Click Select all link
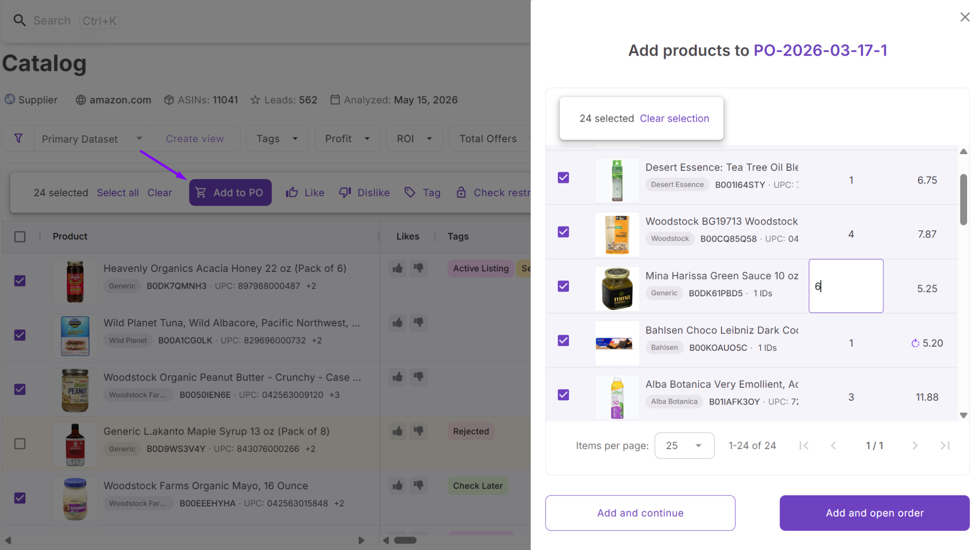This screenshot has height=550, width=980. pyautogui.click(x=118, y=192)
